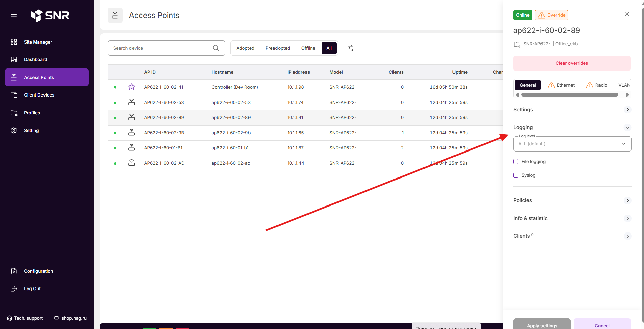Click the tabs horizontal scrollbar
Image resolution: width=644 pixels, height=329 pixels.
pos(569,95)
